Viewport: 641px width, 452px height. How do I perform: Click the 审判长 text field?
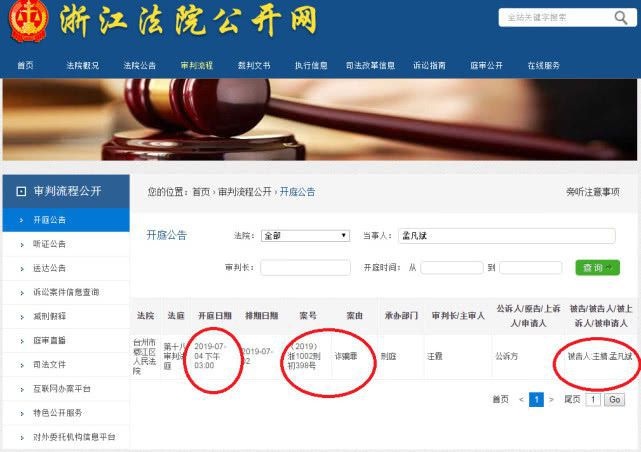305,268
